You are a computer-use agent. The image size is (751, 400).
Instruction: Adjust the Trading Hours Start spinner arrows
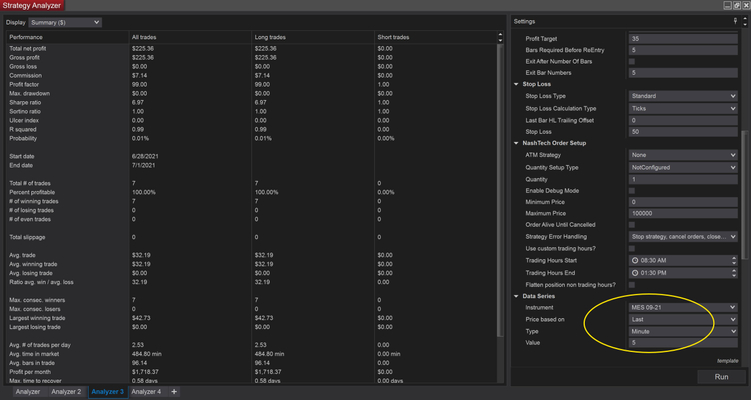pyautogui.click(x=734, y=260)
